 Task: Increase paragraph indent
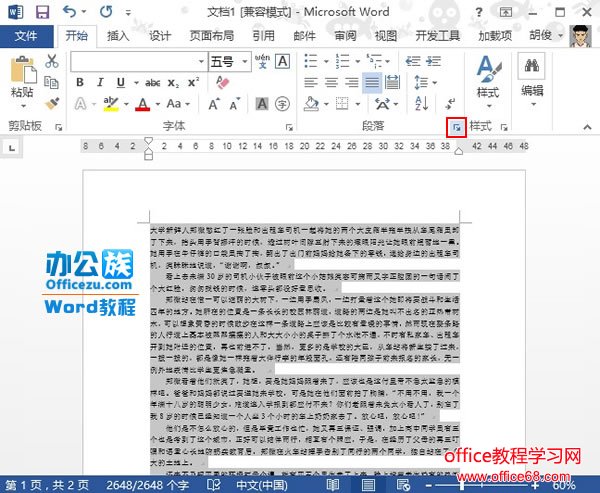[x=434, y=61]
